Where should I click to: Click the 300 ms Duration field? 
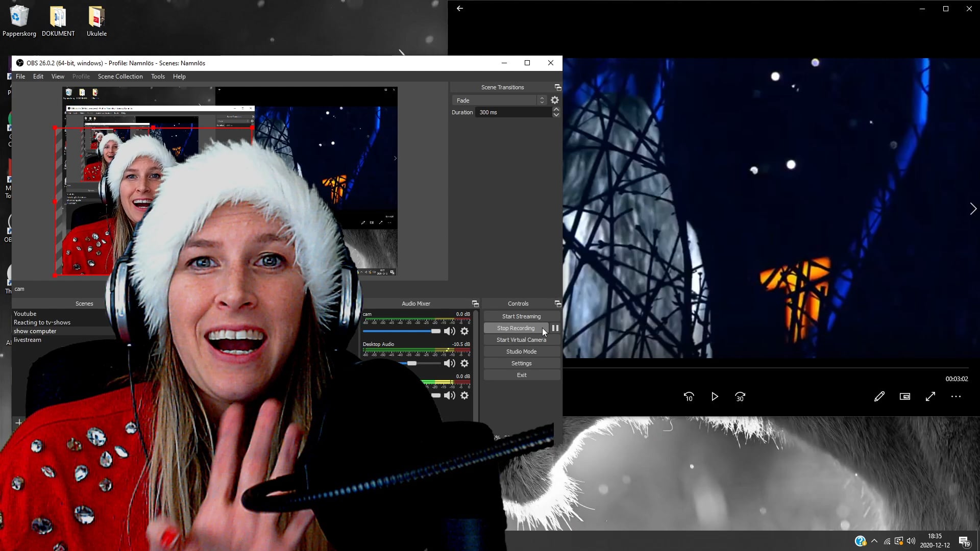(x=514, y=112)
